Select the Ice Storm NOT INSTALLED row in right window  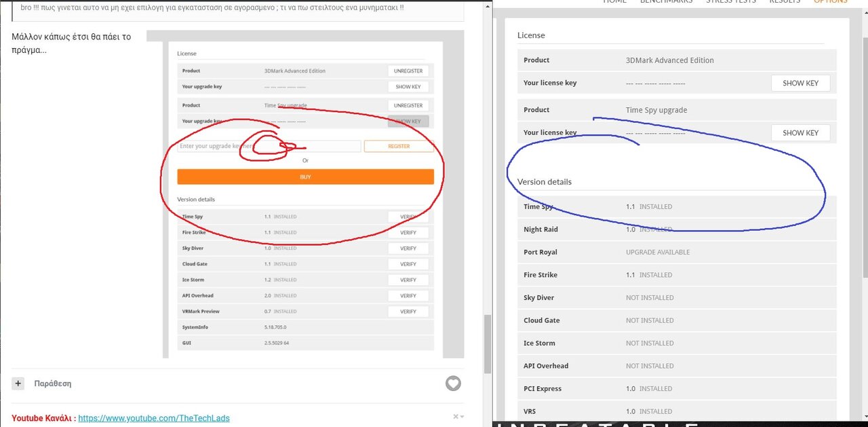pos(677,343)
